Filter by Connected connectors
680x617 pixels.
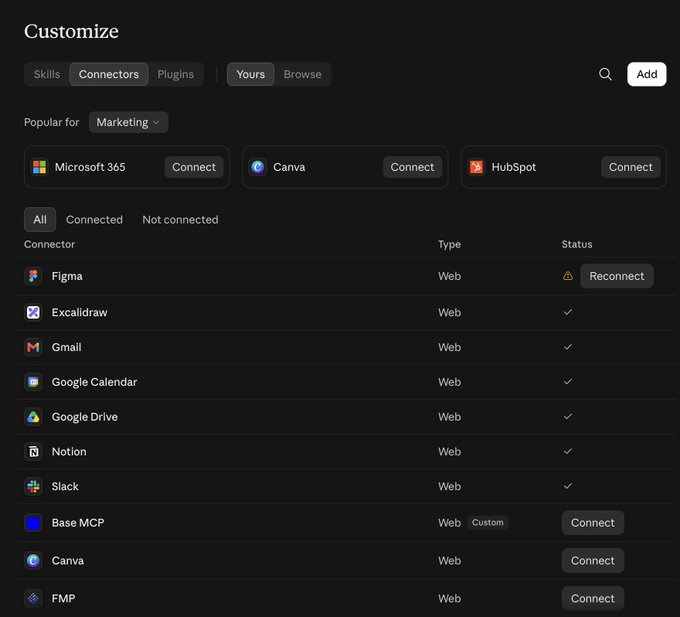[x=94, y=219]
